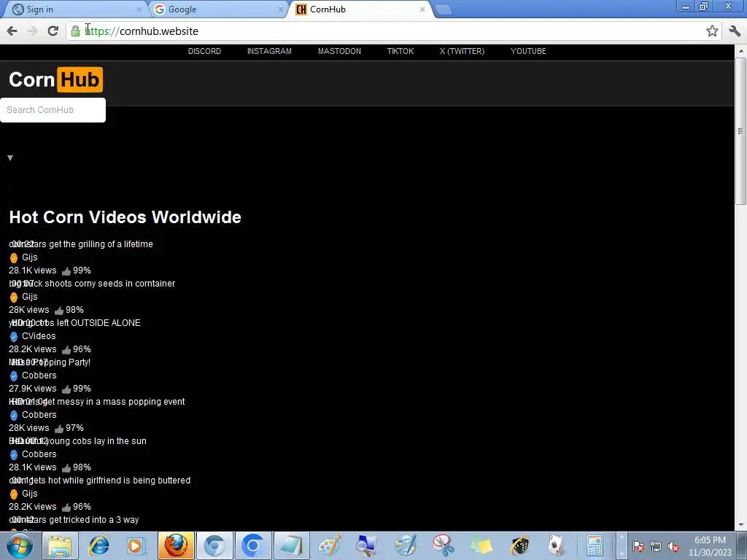
Task: Click the network status tray icon
Action: (x=656, y=546)
